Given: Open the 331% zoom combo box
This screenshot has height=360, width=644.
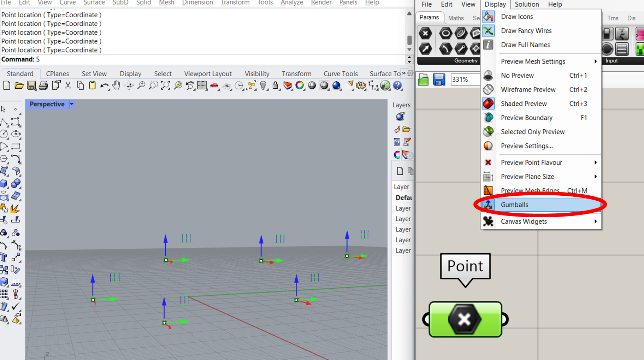Looking at the screenshot, I should click(x=465, y=79).
